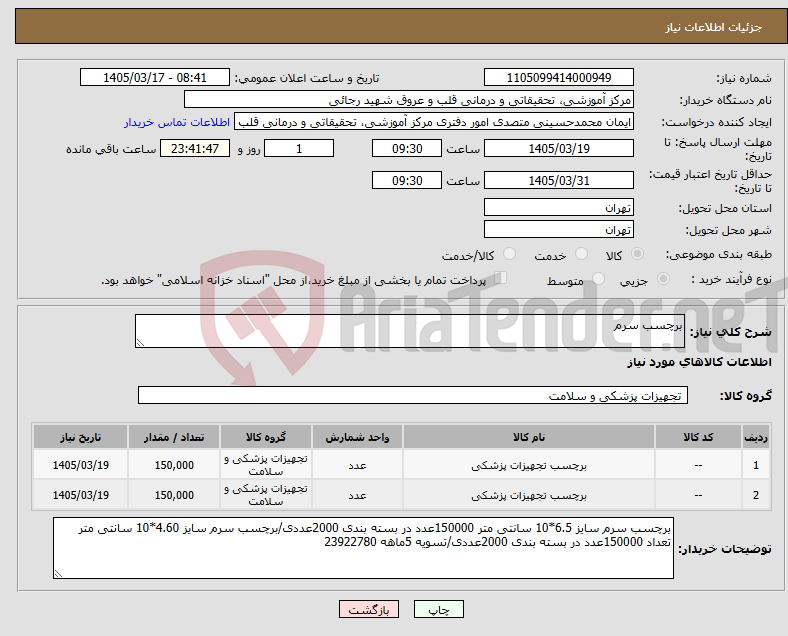Click the بازگشت (back) button
Screen dimensions: 788x636
point(369,609)
